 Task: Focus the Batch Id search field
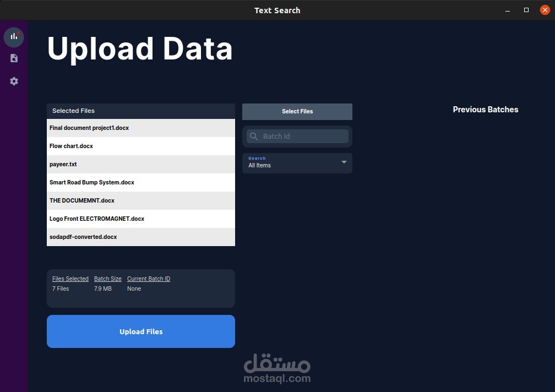click(x=297, y=136)
